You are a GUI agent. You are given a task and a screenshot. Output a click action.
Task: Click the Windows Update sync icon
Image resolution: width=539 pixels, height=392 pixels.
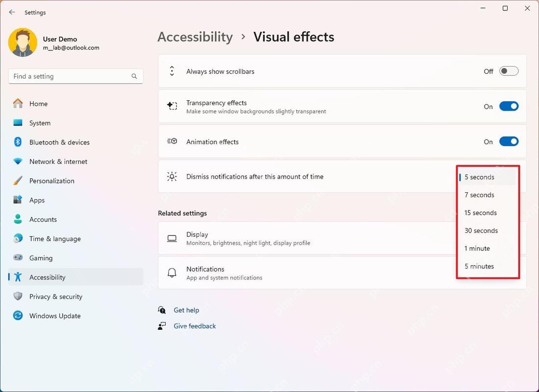18,316
